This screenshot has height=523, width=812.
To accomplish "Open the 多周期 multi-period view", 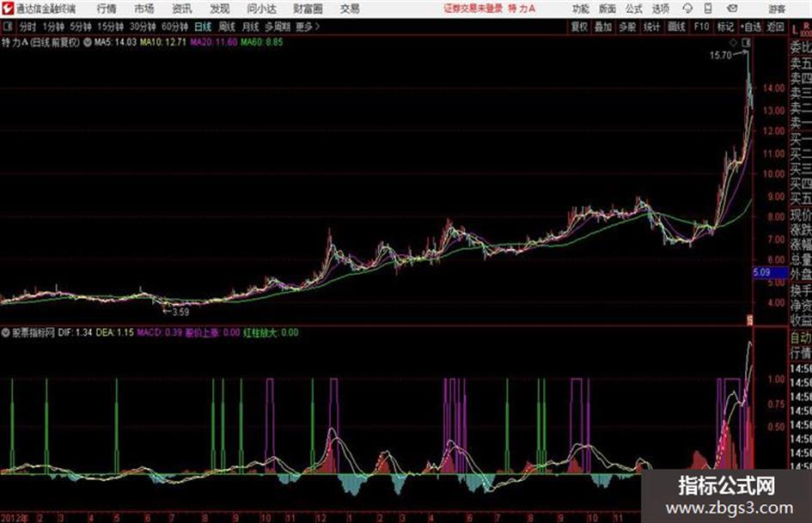I will (x=278, y=27).
